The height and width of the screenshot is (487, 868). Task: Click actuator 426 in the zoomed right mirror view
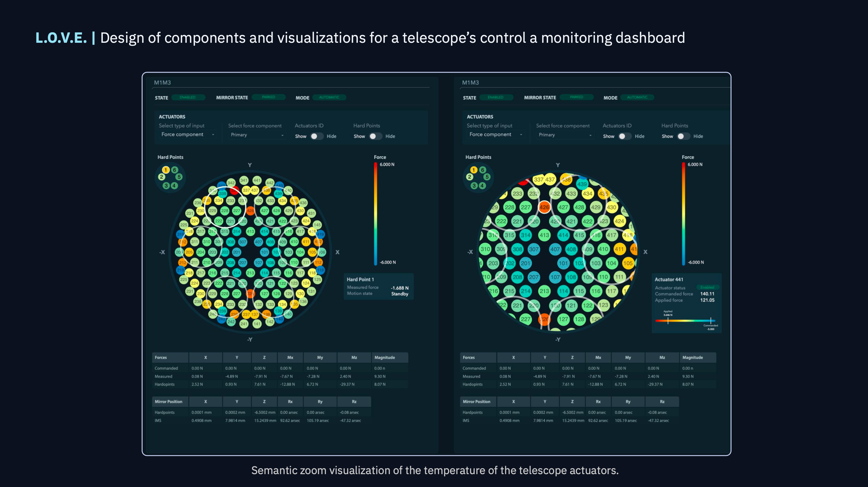[x=544, y=207]
